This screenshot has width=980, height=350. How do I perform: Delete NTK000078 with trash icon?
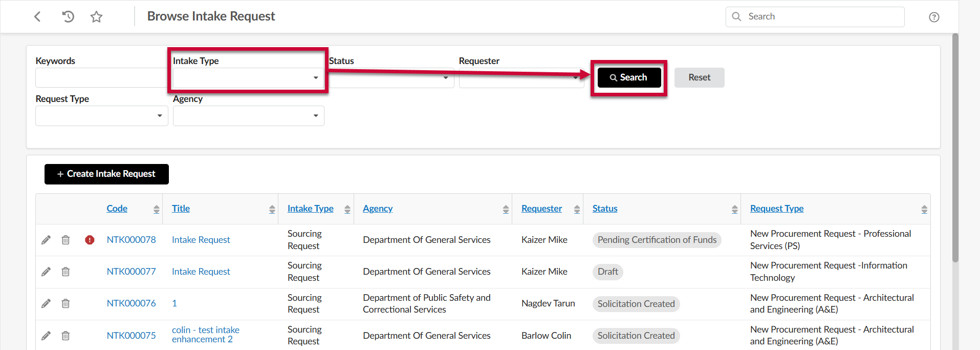66,240
